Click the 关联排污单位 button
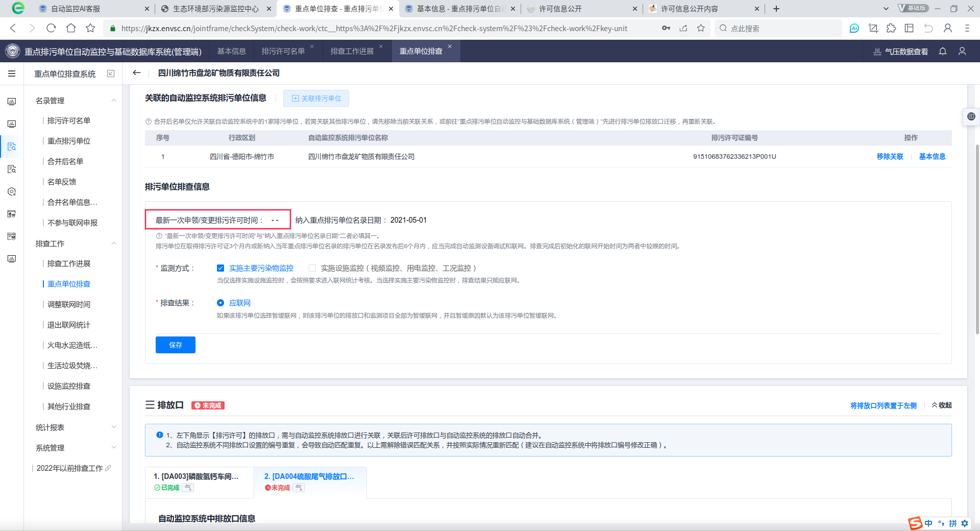Image resolution: width=980 pixels, height=531 pixels. click(x=316, y=99)
